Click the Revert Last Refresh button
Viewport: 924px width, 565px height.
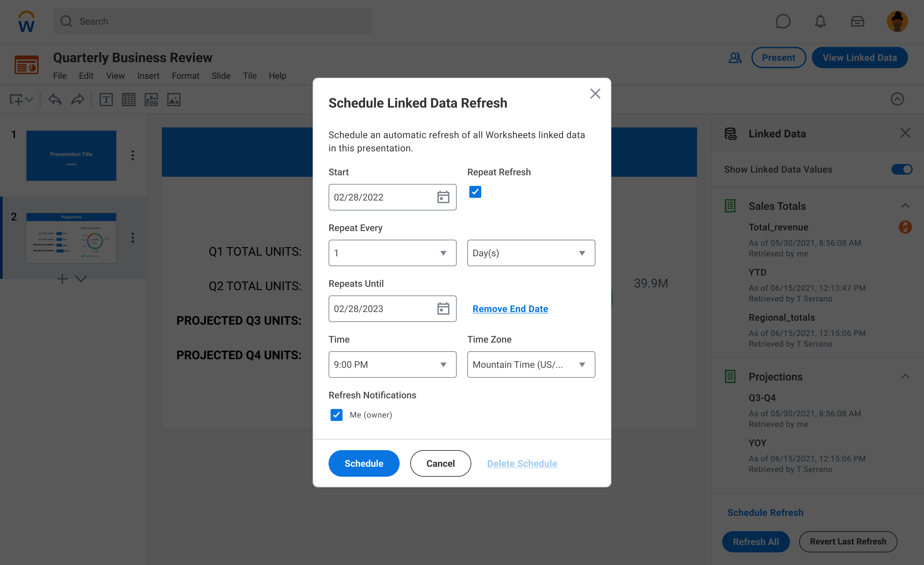coord(848,541)
